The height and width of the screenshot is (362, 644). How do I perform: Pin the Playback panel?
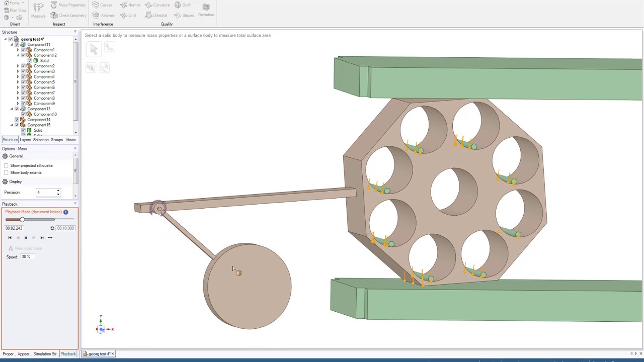click(x=75, y=204)
